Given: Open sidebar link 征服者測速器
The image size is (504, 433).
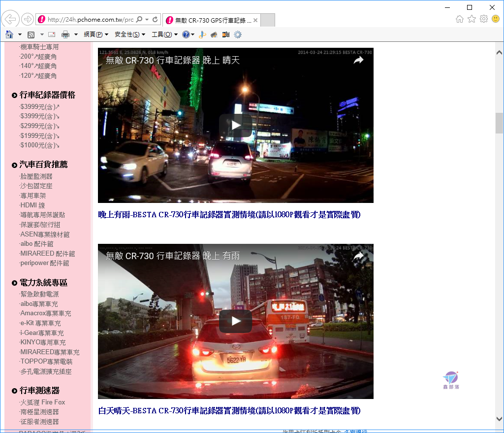Looking at the screenshot, I should (39, 421).
